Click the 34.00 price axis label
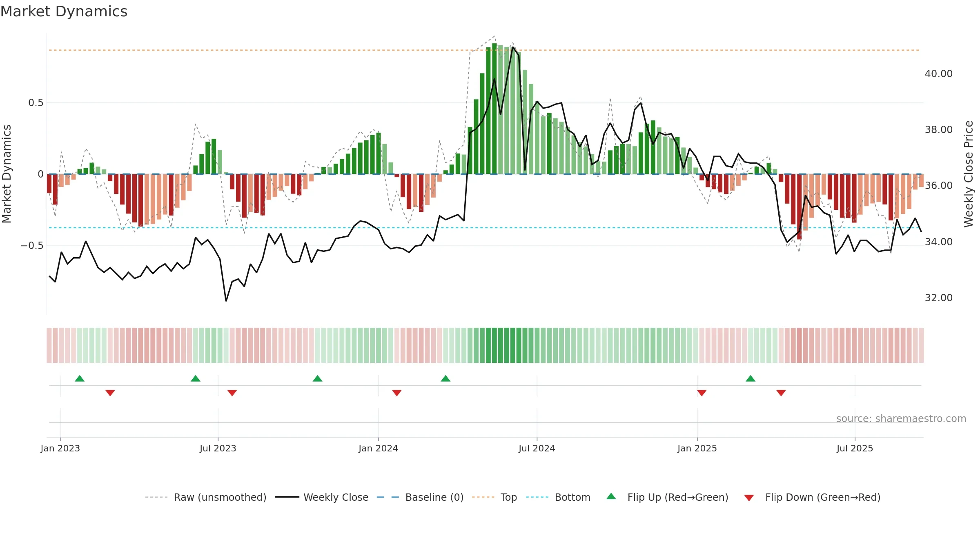Image resolution: width=980 pixels, height=551 pixels. (939, 242)
